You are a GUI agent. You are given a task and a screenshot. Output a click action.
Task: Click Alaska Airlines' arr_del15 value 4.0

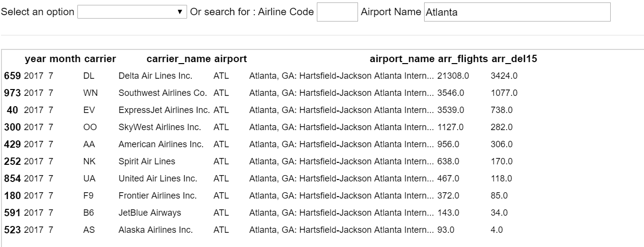click(497, 230)
